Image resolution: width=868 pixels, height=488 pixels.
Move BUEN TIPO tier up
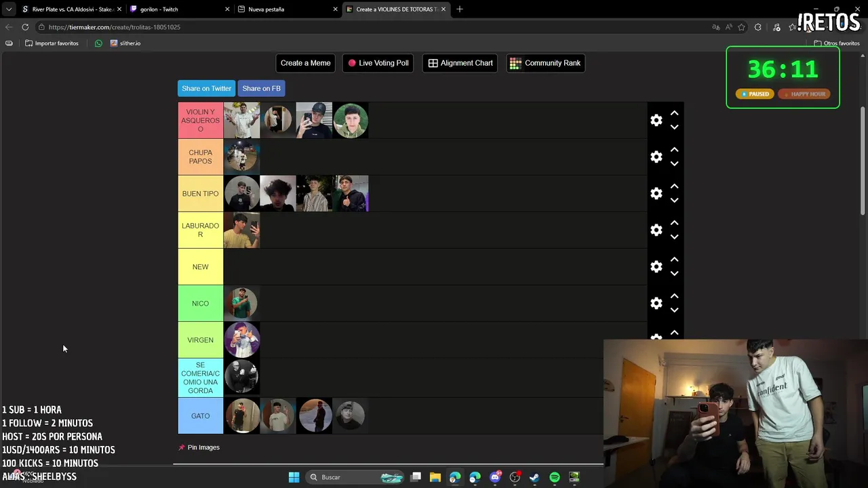[x=674, y=186]
